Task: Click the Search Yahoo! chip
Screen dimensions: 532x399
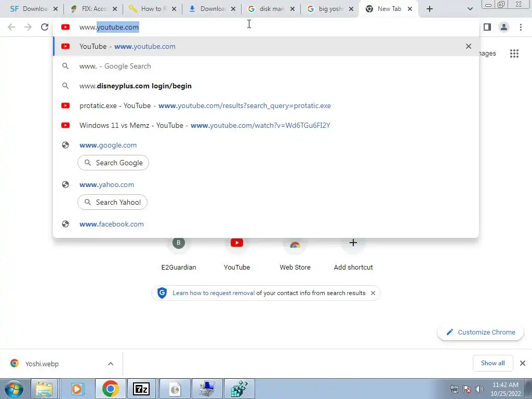Action: pyautogui.click(x=112, y=202)
